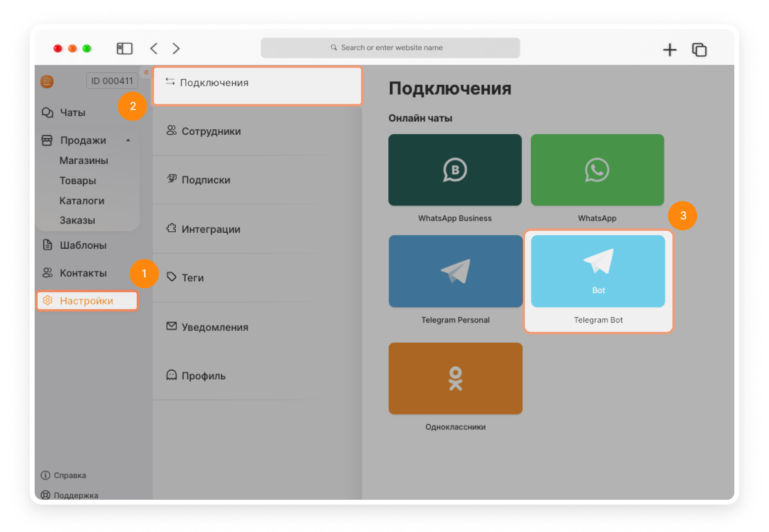The width and height of the screenshot is (769, 532).
Task: Toggle the browser sidebar icon
Action: click(124, 49)
